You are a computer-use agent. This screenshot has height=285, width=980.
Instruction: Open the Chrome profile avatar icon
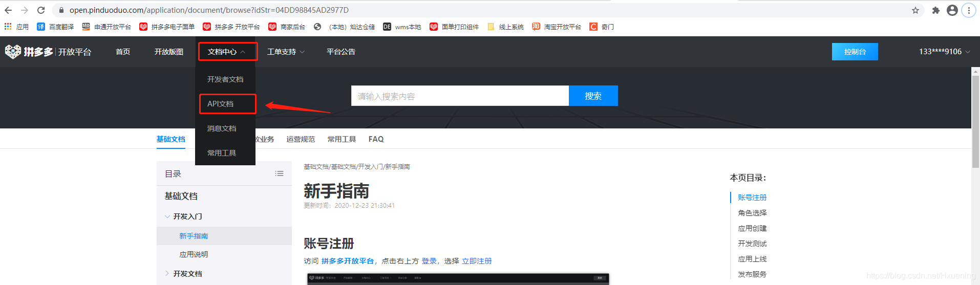[952, 10]
